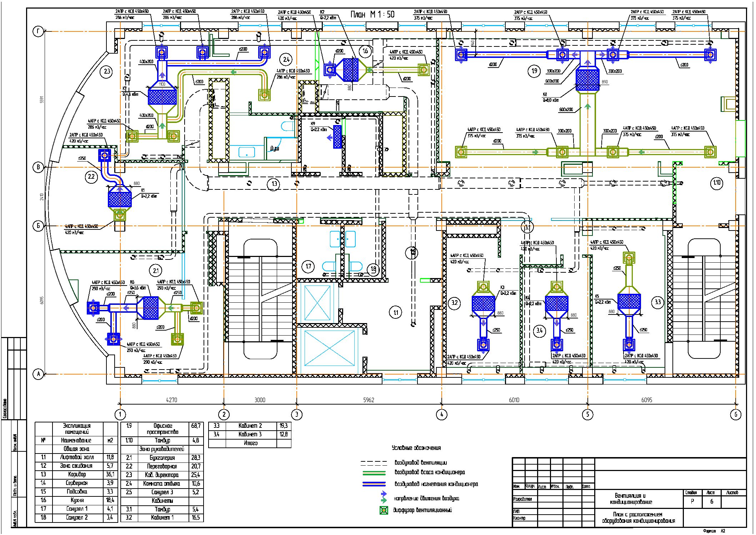Select the Бухгалтерия row in the room table
This screenshot has height=535, width=756.
point(162,457)
